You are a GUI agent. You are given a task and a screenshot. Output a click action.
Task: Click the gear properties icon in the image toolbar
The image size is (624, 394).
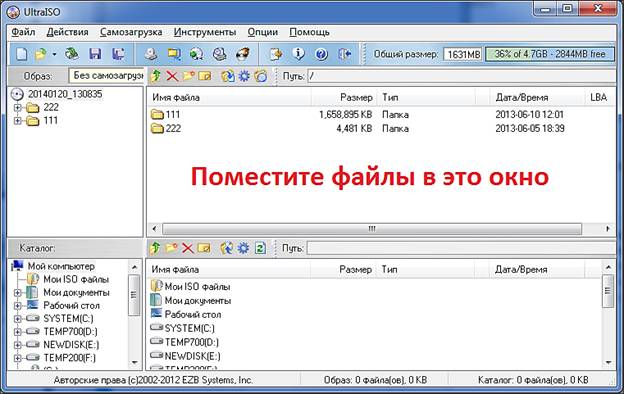coord(244,76)
